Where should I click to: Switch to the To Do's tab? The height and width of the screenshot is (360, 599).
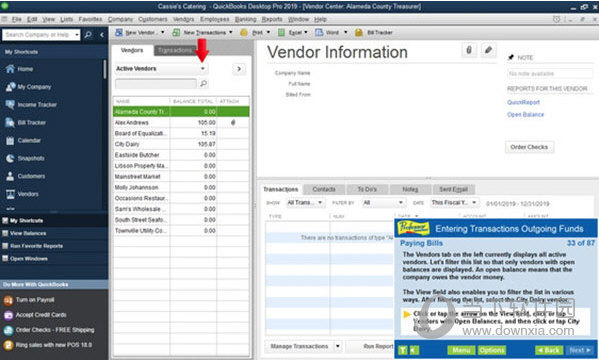tap(367, 189)
